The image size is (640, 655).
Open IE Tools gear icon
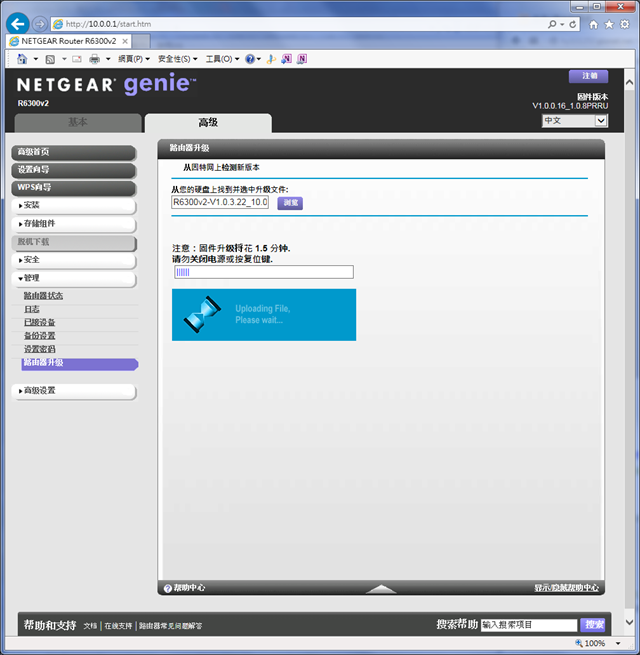[625, 24]
